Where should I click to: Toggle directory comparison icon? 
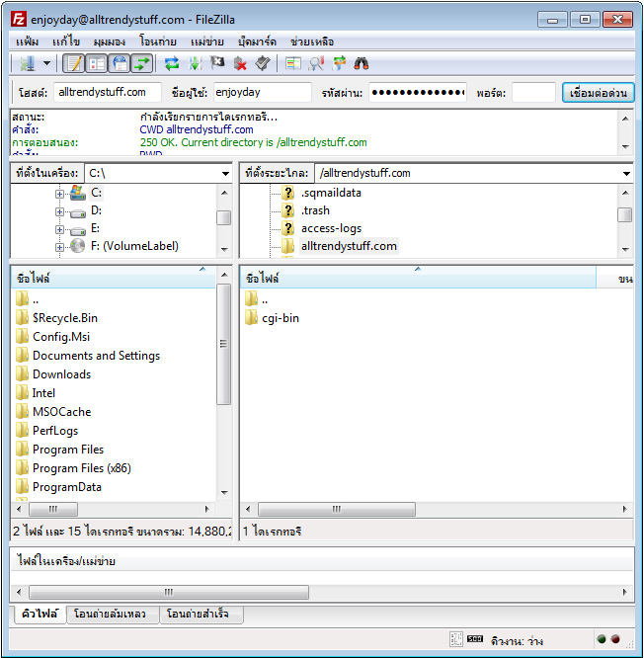[316, 64]
